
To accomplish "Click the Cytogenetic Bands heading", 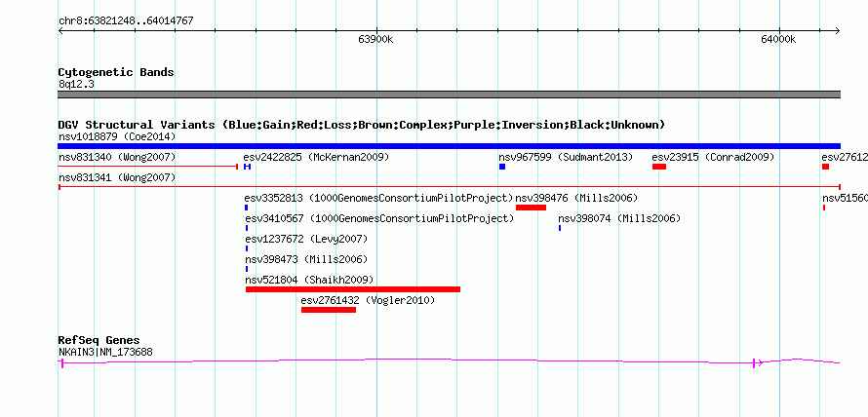I will [116, 72].
